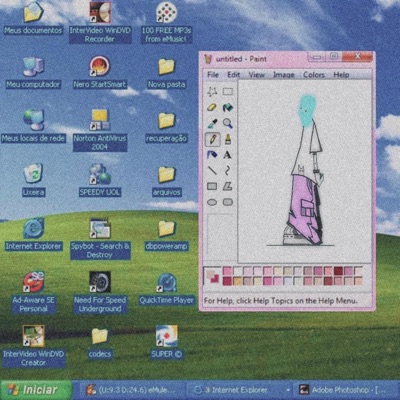The height and width of the screenshot is (400, 400).
Task: Click the foreground/background color indicator box
Action: point(212,276)
